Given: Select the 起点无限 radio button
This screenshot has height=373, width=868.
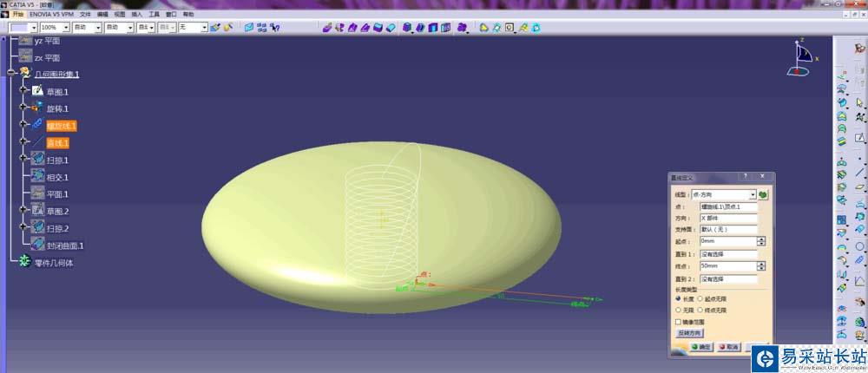Looking at the screenshot, I should pyautogui.click(x=700, y=299).
